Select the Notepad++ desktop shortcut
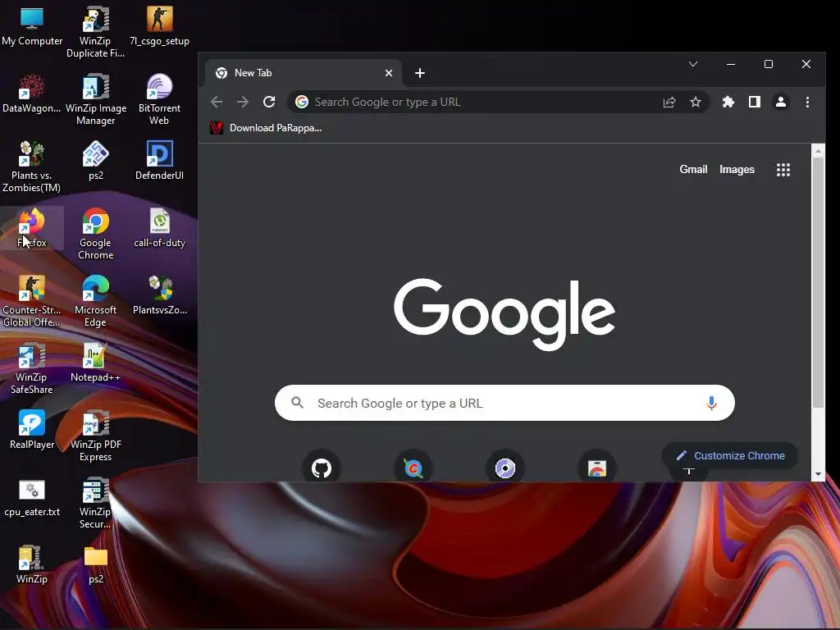Viewport: 840px width, 630px height. click(95, 362)
